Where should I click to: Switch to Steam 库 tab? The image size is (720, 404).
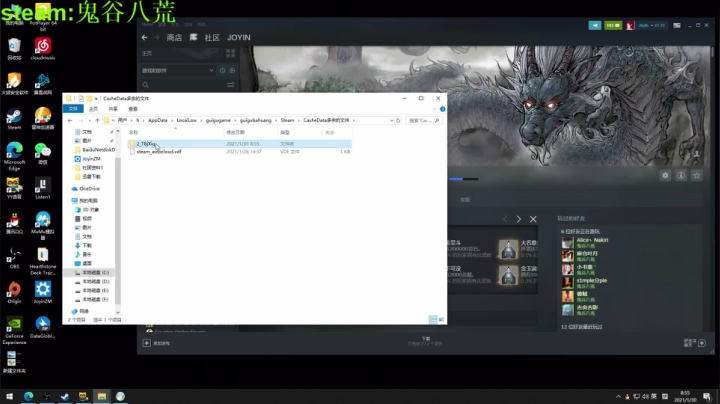click(x=193, y=38)
